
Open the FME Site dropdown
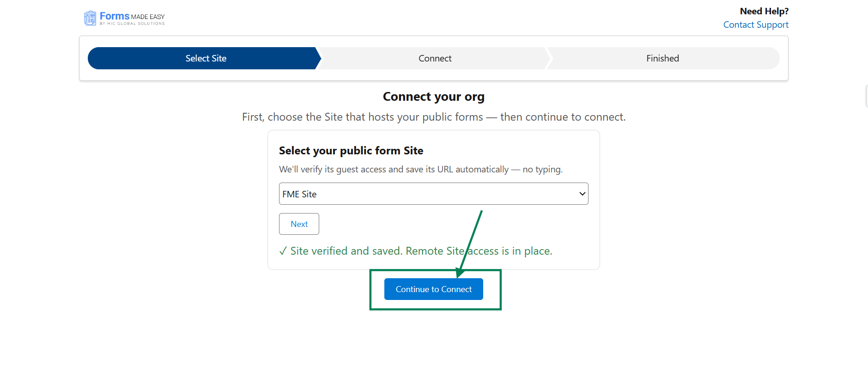coord(433,194)
